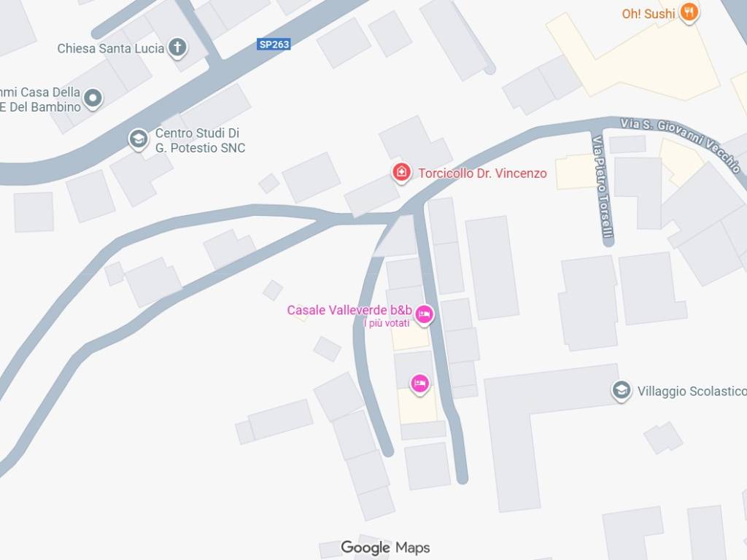Select the Villaggio Scolastico text label
The height and width of the screenshot is (560, 747).
(x=692, y=391)
